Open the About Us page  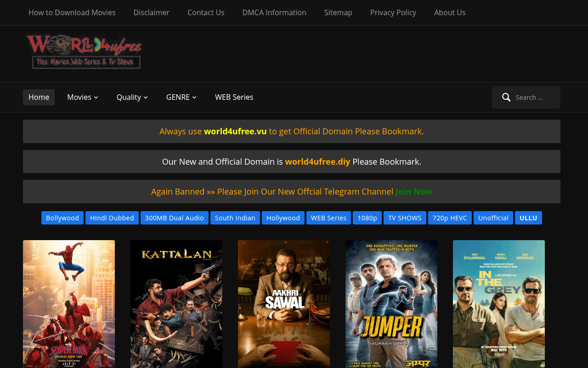click(450, 12)
